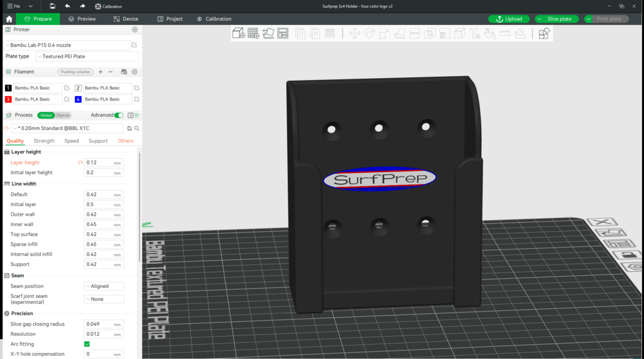Select the Assemble tool icon

click(520, 33)
